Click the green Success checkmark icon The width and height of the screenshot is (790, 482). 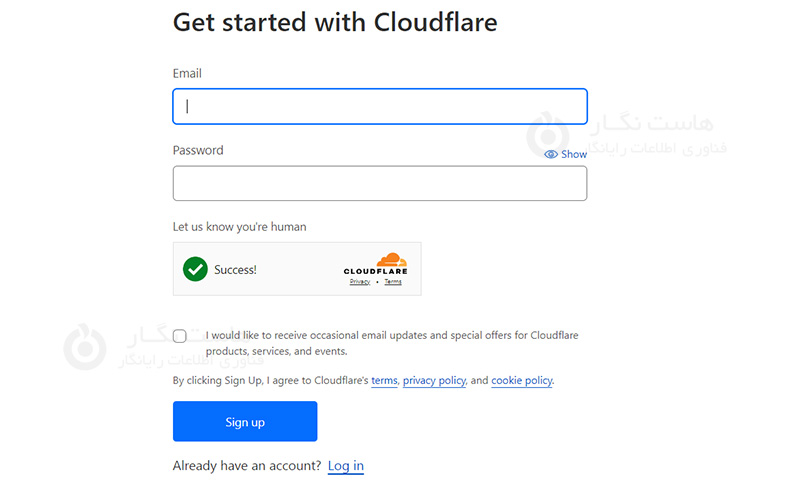[x=195, y=269]
